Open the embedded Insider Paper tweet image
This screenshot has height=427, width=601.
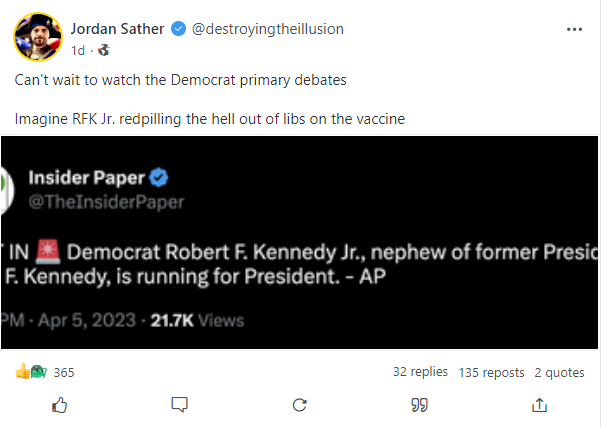tap(300, 243)
